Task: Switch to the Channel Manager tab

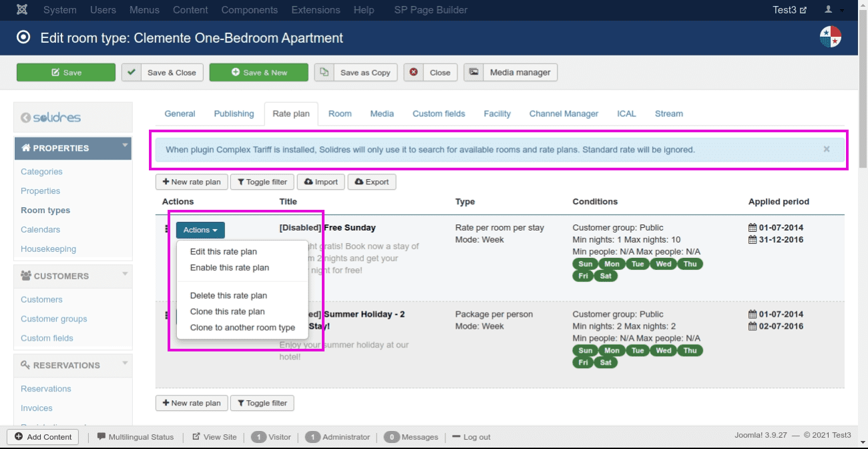Action: (564, 114)
